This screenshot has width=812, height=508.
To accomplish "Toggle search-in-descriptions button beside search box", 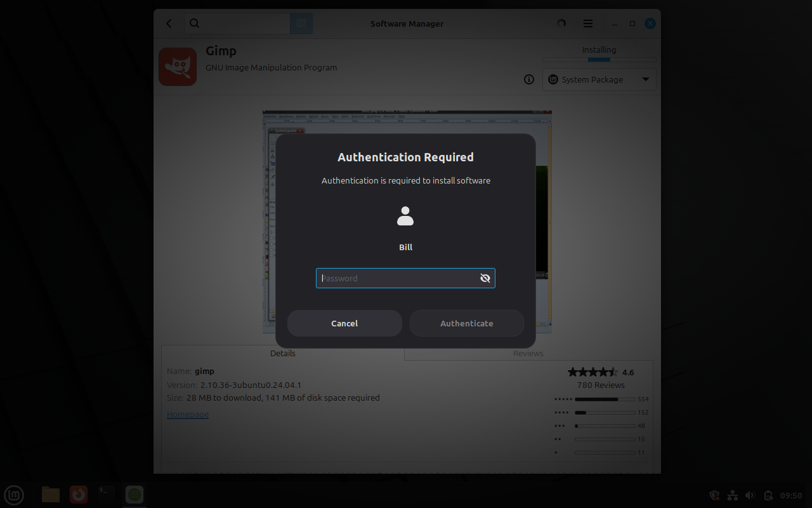I will [301, 23].
